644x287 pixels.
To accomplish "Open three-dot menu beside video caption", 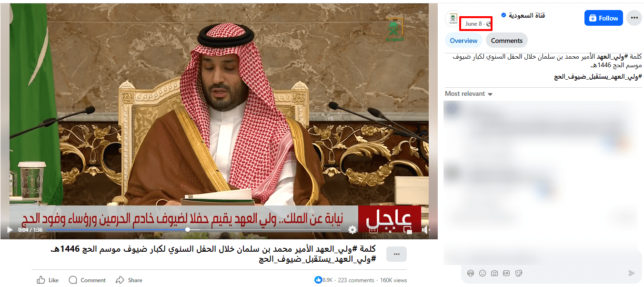I will tap(396, 254).
